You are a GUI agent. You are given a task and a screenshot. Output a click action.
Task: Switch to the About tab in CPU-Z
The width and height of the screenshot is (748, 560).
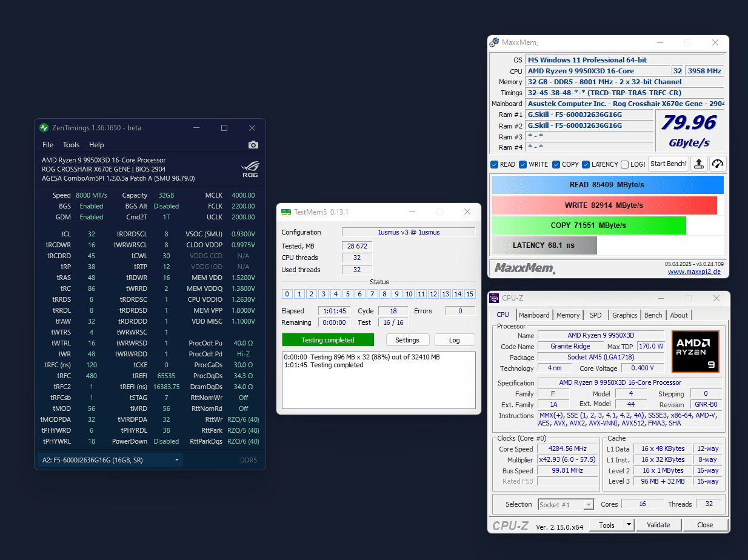pos(679,315)
